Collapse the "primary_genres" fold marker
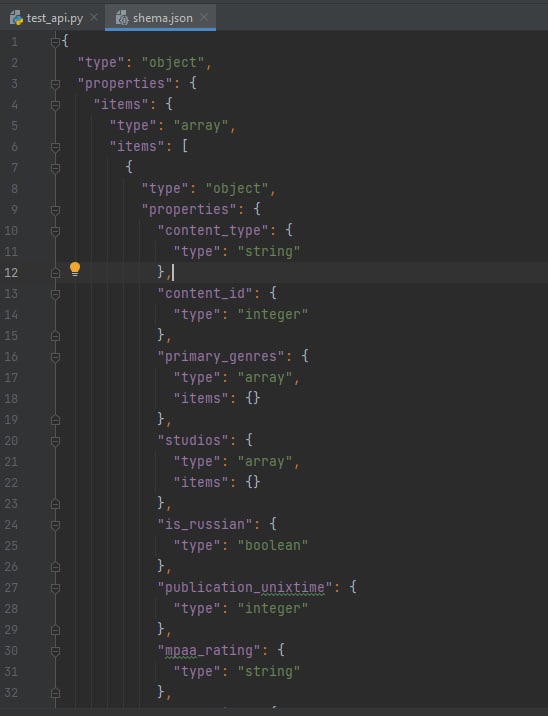The image size is (548, 716). 55,357
